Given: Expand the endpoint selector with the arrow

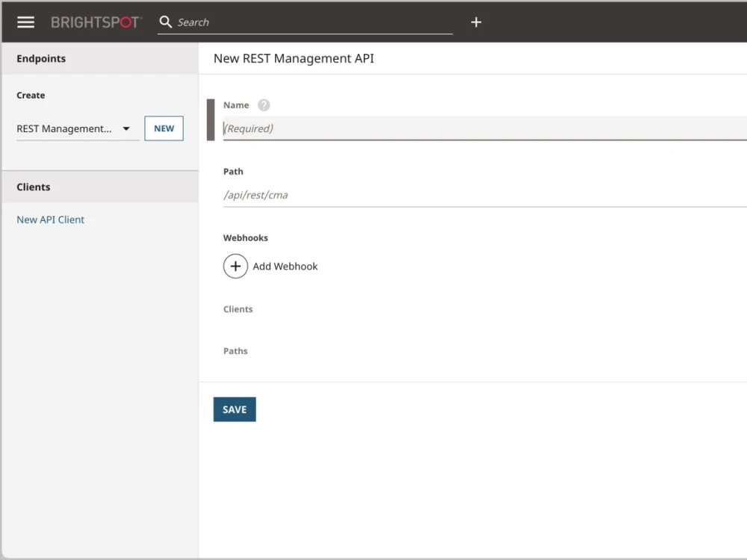Looking at the screenshot, I should (126, 128).
